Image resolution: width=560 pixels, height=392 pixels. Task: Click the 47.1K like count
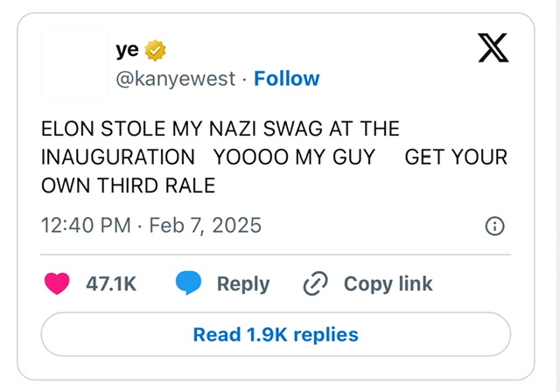coord(110,283)
